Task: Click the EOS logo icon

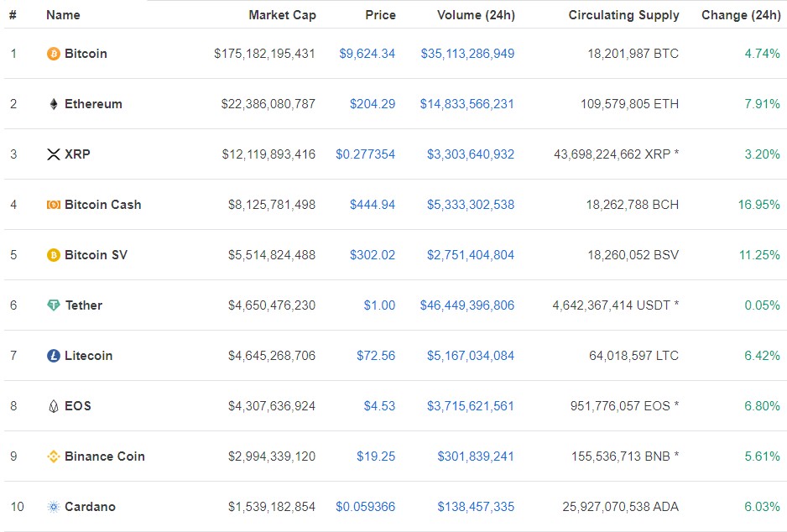Action: coord(53,406)
